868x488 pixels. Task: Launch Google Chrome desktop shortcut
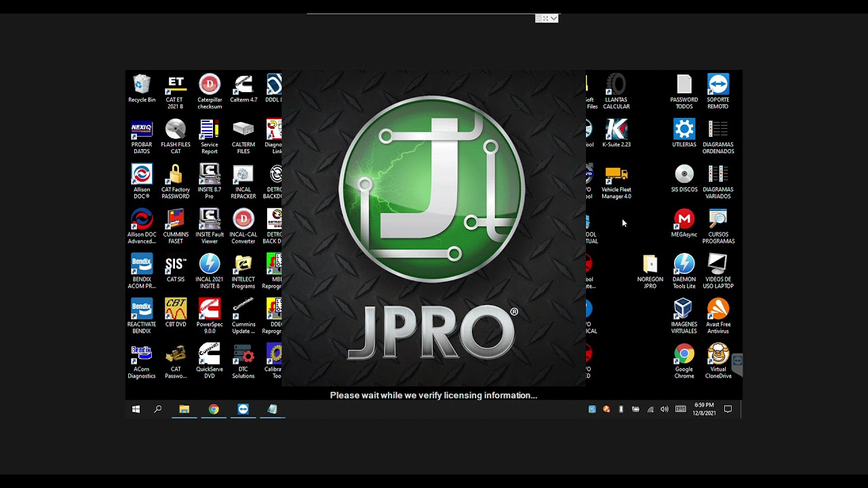pos(684,361)
